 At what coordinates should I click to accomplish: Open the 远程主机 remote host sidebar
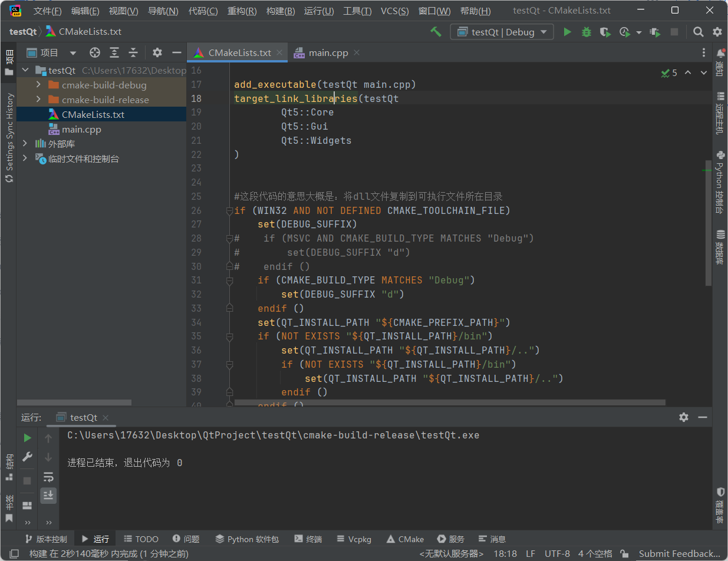(x=720, y=113)
